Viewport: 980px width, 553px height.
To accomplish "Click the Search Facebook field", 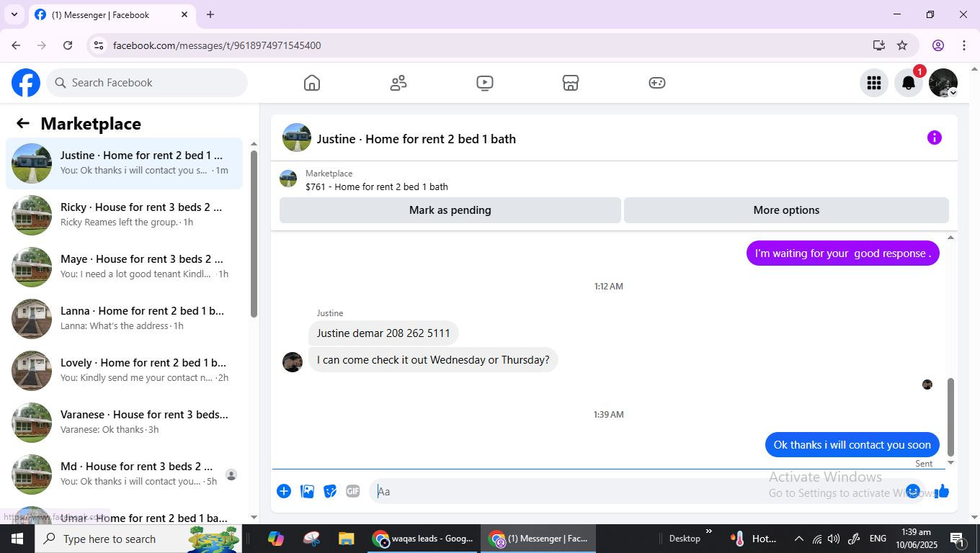I will tap(148, 83).
